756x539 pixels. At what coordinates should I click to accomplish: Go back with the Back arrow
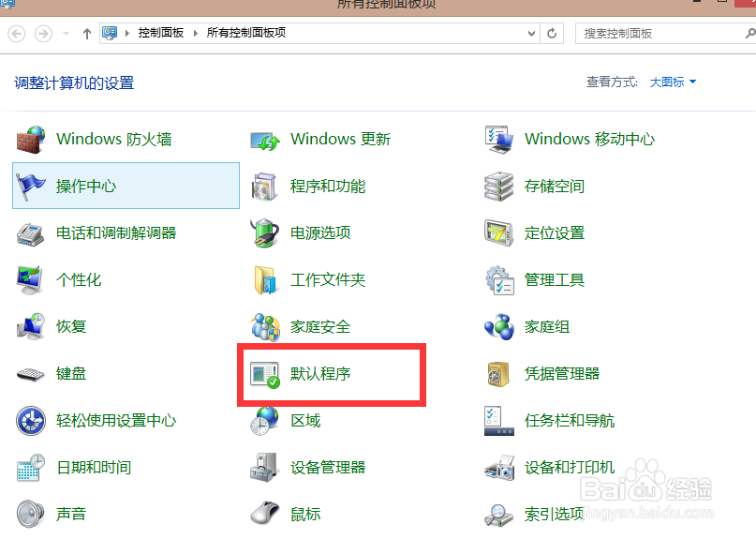[x=16, y=34]
